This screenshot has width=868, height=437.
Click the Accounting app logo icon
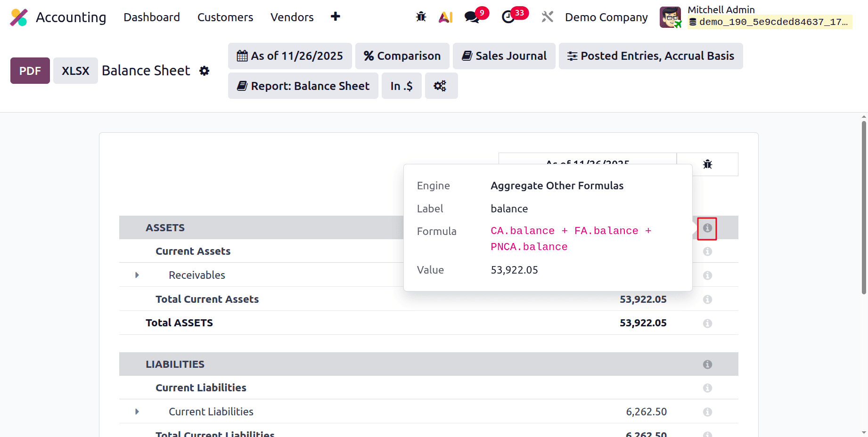click(x=19, y=17)
